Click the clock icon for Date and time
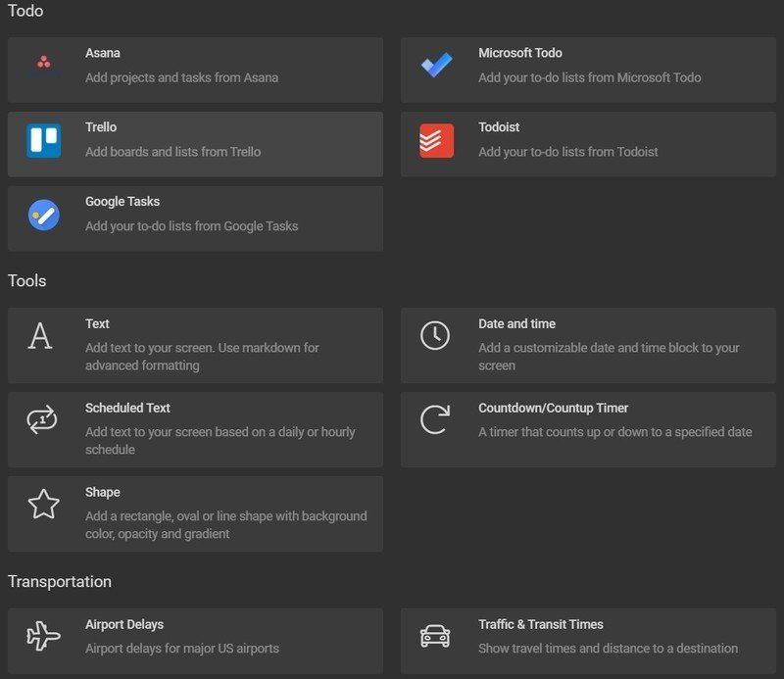This screenshot has width=784, height=679. click(435, 335)
